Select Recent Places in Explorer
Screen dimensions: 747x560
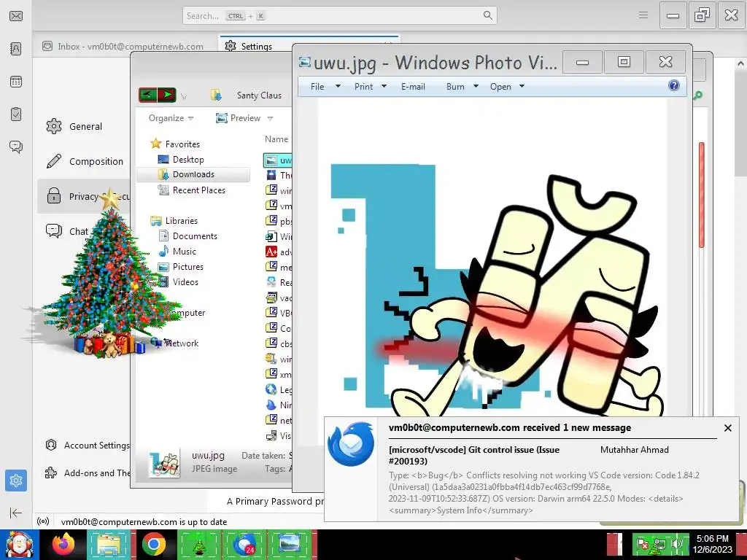[x=192, y=190]
